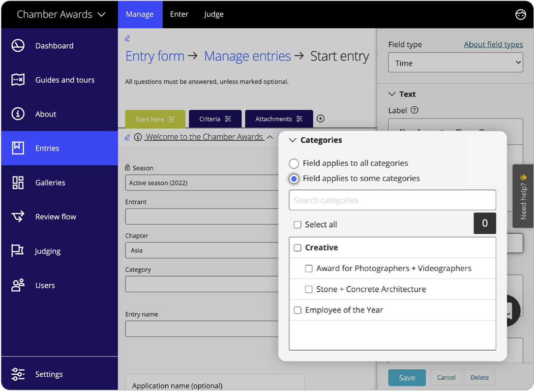This screenshot has height=392, width=534.
Task: Open the About field types link
Action: (493, 44)
